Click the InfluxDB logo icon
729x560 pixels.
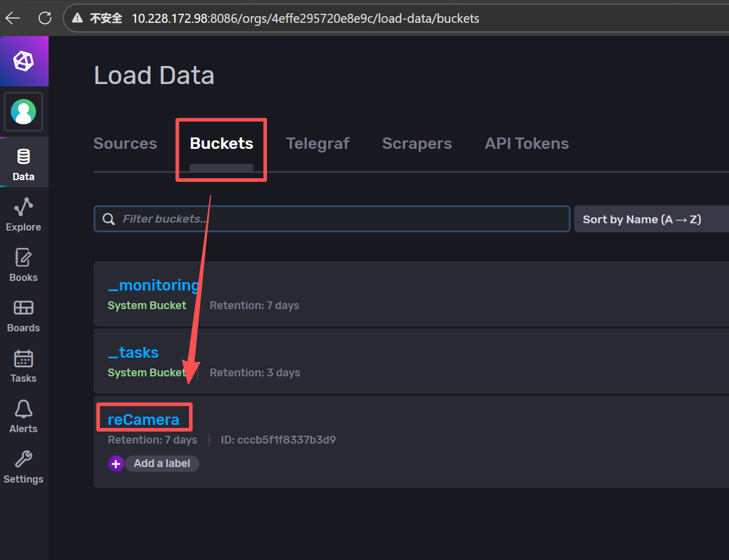[24, 61]
